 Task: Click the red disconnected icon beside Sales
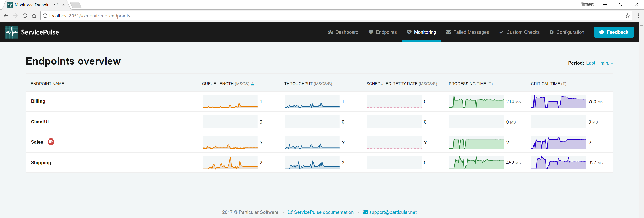[51, 142]
